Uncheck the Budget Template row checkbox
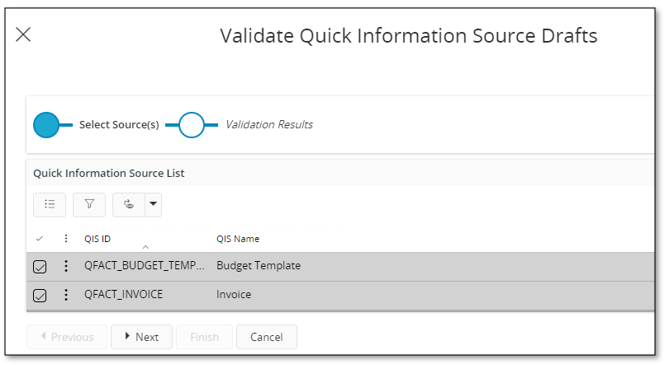The height and width of the screenshot is (365, 664). click(x=40, y=267)
